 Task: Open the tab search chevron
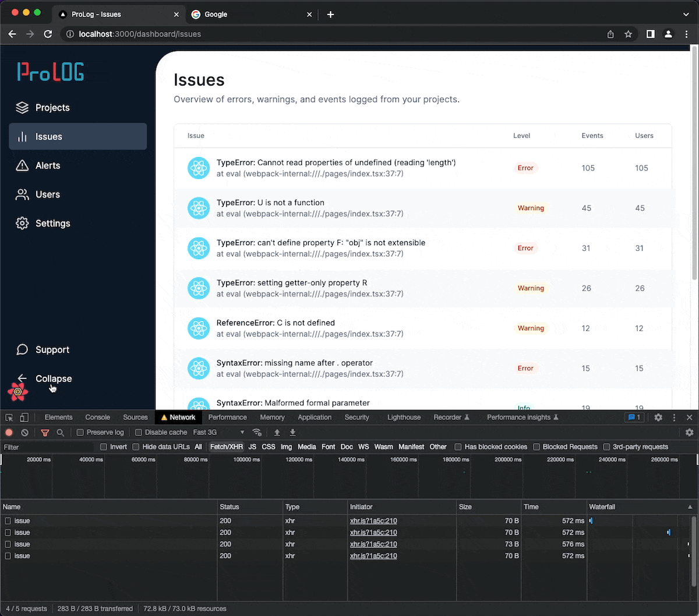click(x=686, y=15)
